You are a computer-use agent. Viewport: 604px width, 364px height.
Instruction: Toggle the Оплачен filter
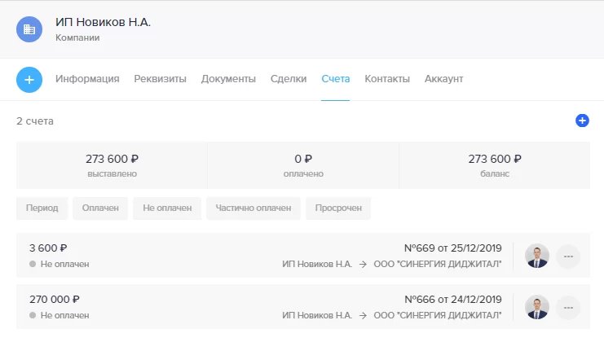point(100,208)
